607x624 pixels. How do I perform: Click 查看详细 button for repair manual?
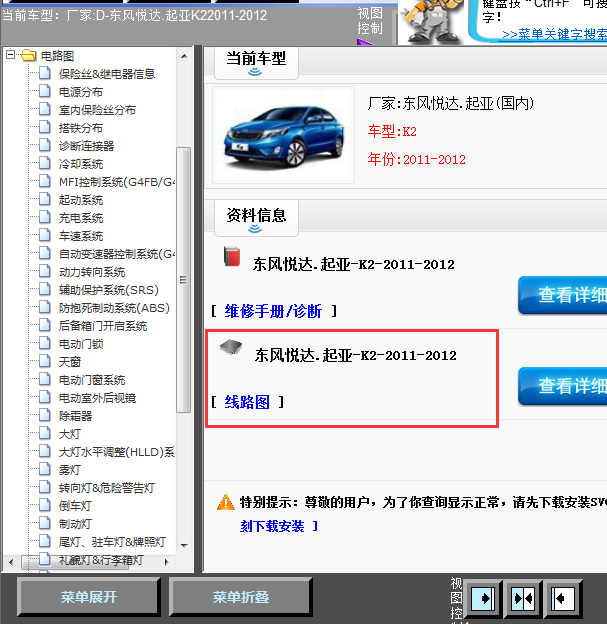[x=563, y=295]
